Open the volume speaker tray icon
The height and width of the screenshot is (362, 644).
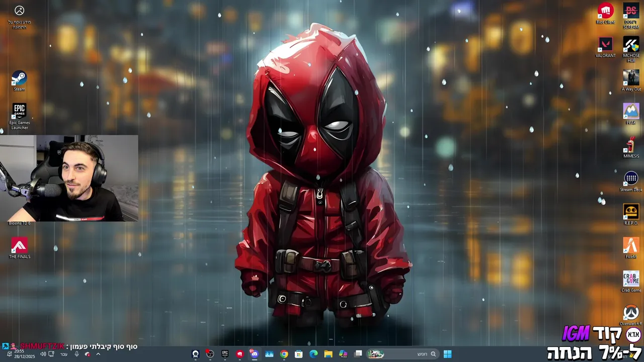pyautogui.click(x=43, y=354)
